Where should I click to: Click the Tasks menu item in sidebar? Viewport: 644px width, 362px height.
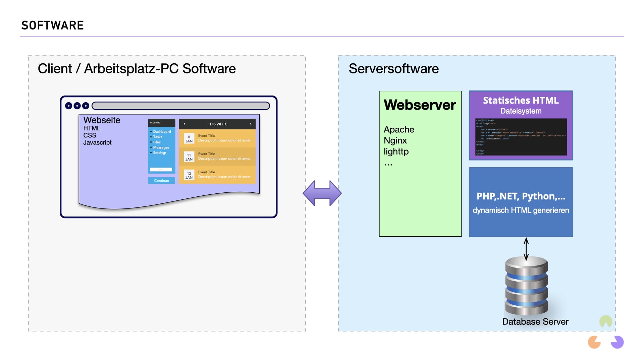coord(158,138)
